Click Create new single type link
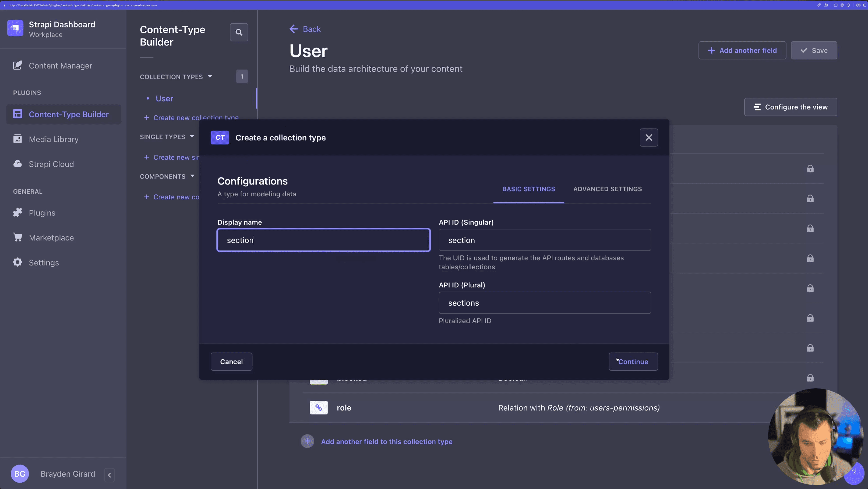This screenshot has height=489, width=868. 171,157
